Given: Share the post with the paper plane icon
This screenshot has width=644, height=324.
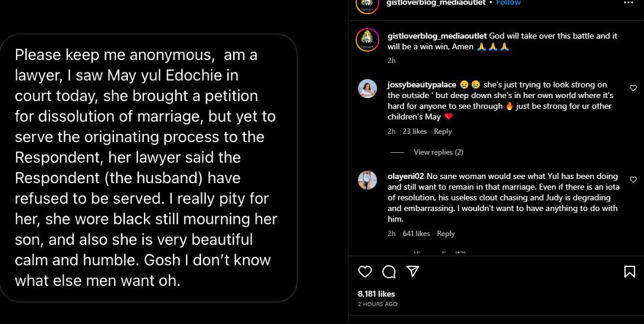Looking at the screenshot, I should click(412, 272).
